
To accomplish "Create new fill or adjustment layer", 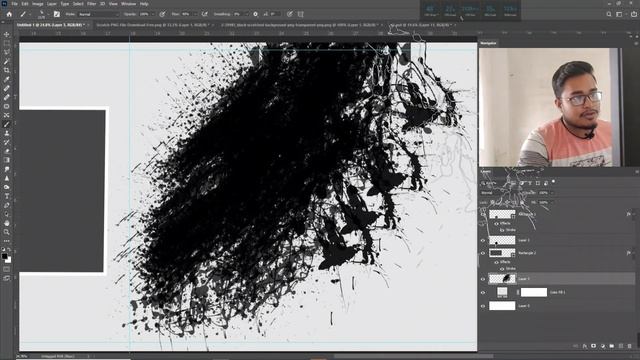I will tap(603, 346).
